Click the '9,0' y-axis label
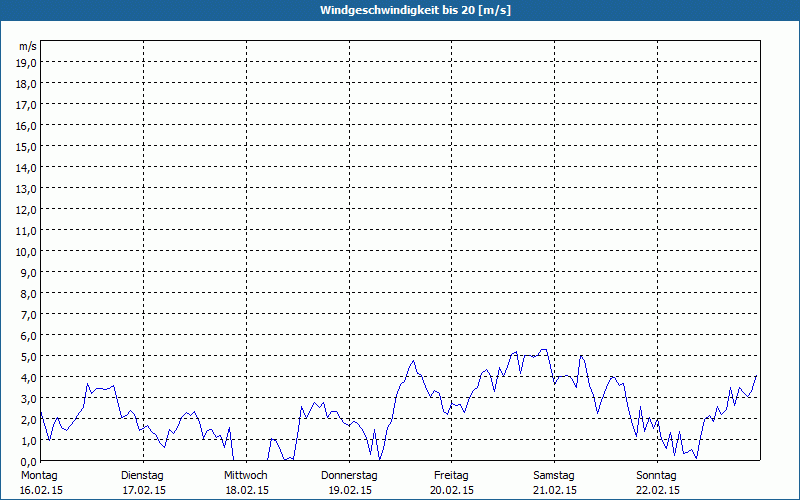 pyautogui.click(x=28, y=273)
